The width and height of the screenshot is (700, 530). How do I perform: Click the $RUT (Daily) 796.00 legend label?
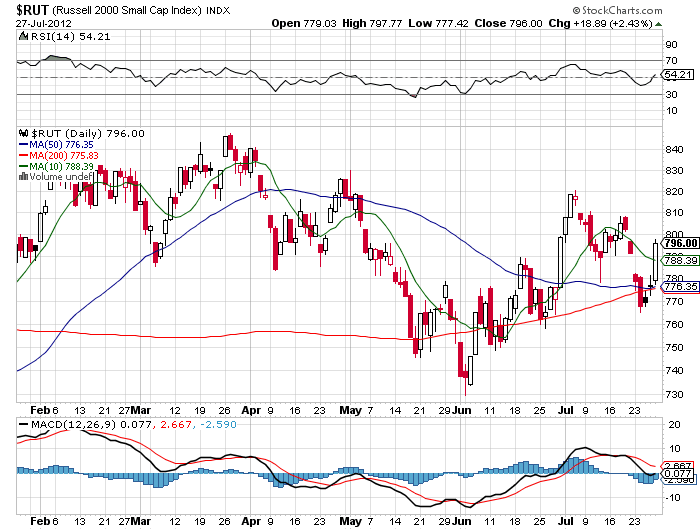click(x=88, y=133)
